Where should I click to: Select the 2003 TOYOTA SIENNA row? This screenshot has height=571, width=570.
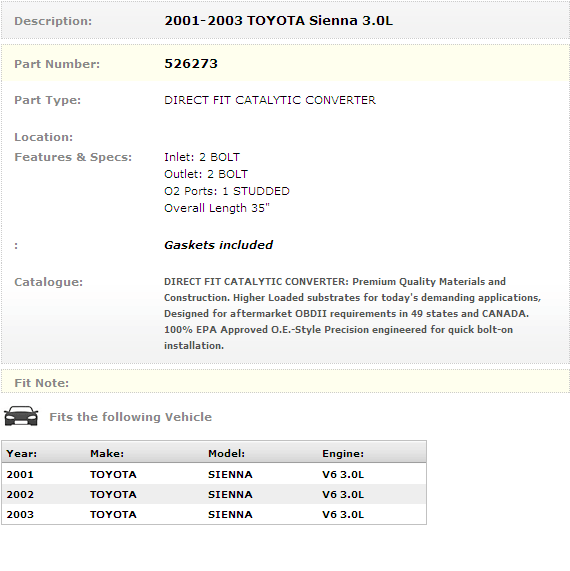(x=214, y=514)
